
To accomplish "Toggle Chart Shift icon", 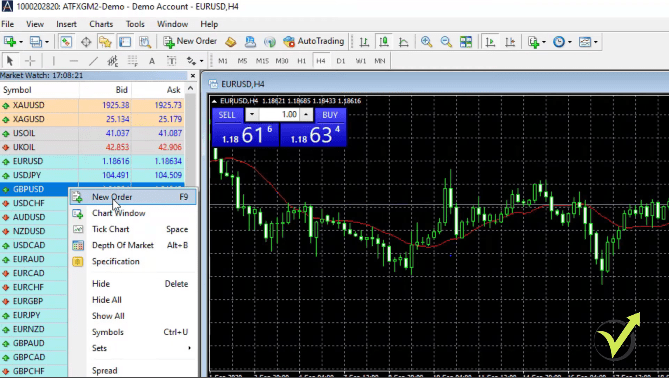I will point(510,41).
